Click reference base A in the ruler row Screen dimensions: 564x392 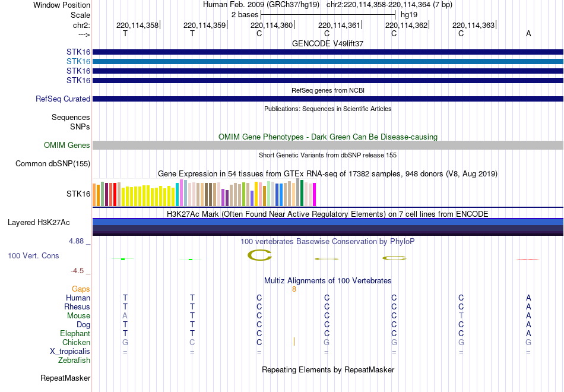(528, 33)
